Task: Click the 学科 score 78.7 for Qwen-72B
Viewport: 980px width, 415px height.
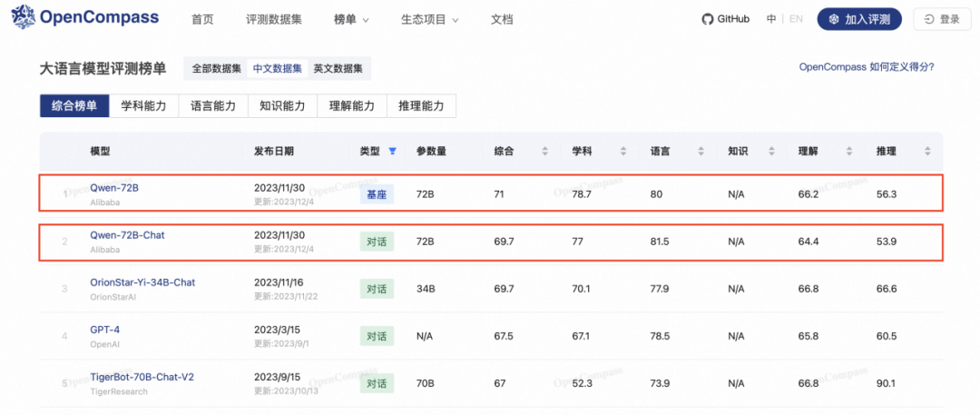Action: click(x=582, y=194)
